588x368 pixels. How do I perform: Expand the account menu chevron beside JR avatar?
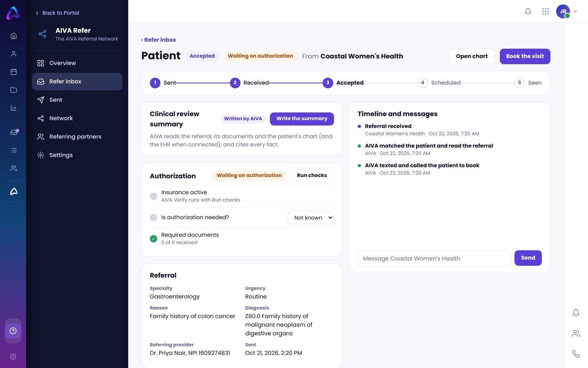pyautogui.click(x=575, y=11)
